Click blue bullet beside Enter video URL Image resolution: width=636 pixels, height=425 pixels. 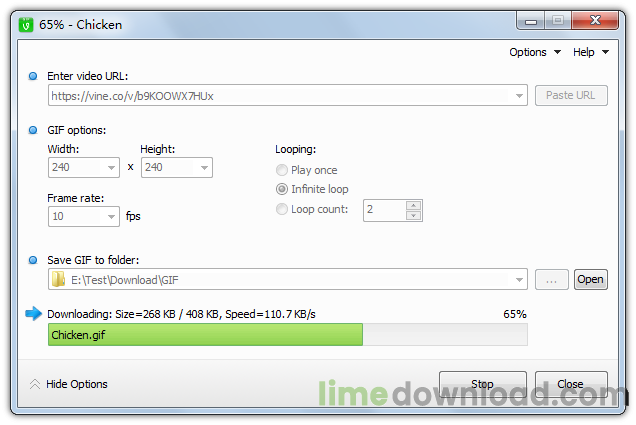click(33, 76)
